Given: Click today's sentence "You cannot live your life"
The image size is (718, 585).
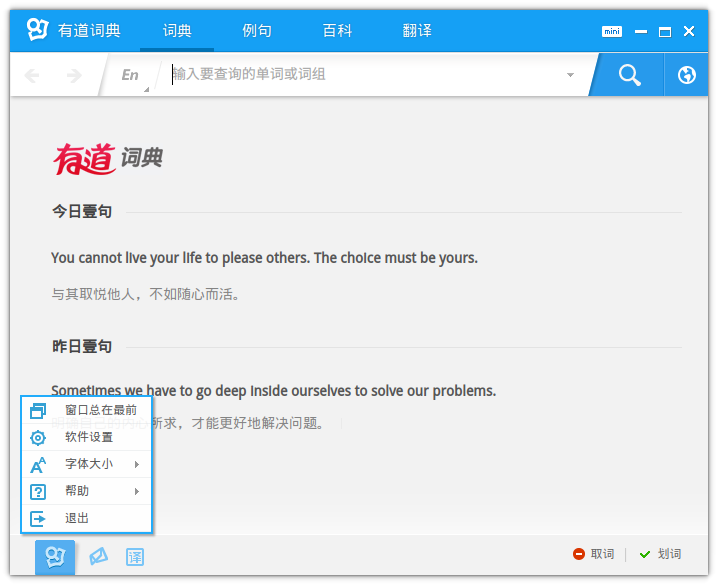Looking at the screenshot, I should coord(264,258).
